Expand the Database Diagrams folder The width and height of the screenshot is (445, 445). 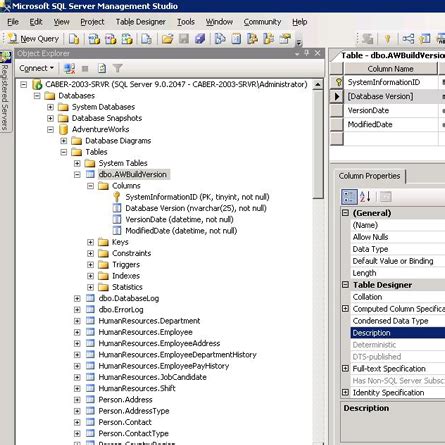(64, 141)
